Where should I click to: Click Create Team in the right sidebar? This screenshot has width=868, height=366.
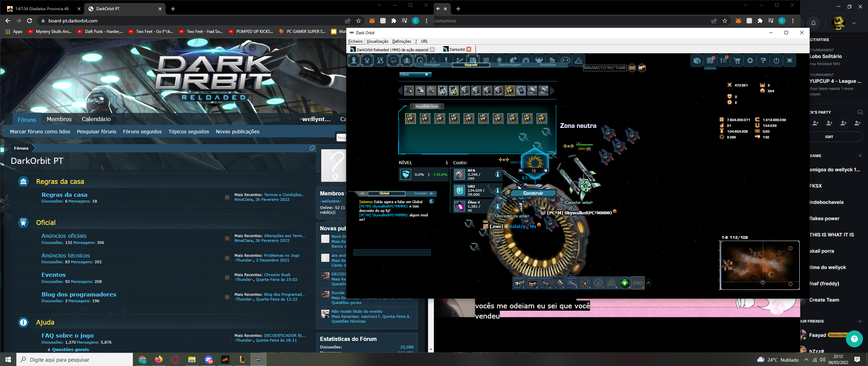click(x=824, y=300)
